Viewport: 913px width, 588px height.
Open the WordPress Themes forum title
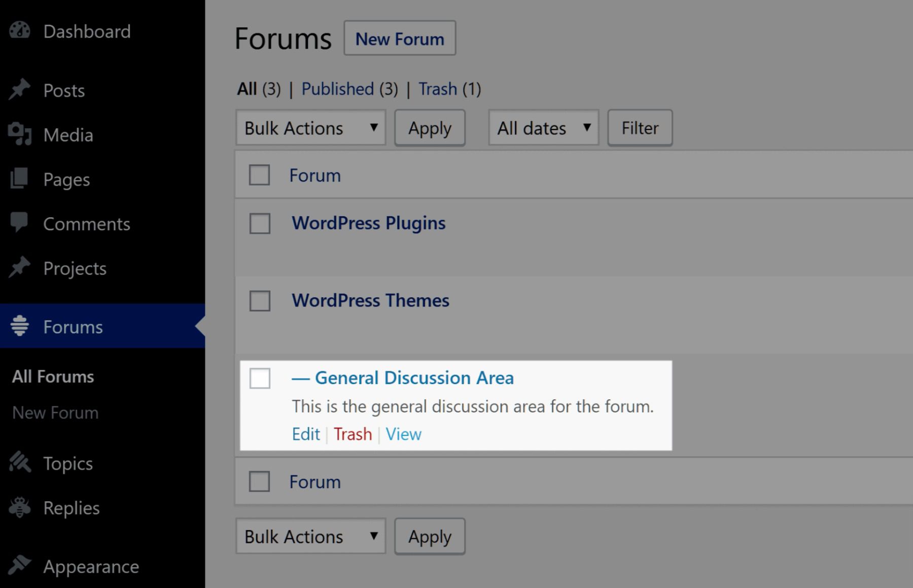point(370,300)
